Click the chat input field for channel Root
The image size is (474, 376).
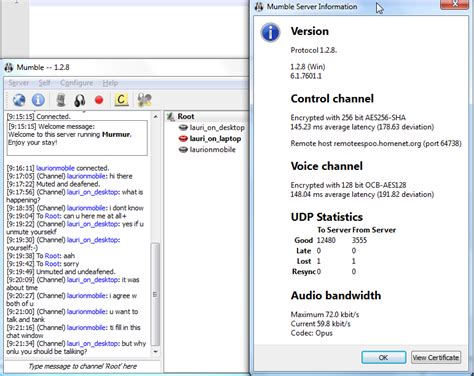pyautogui.click(x=82, y=366)
